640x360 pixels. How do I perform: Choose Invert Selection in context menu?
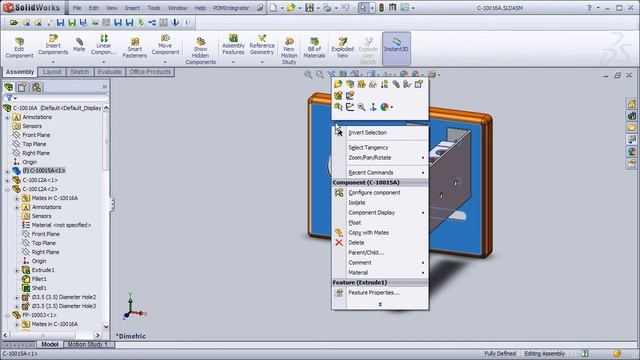[x=367, y=133]
